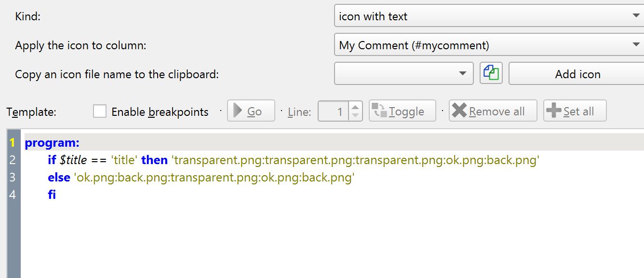This screenshot has width=644, height=278.
Task: Click the Remove all X icon
Action: point(459,111)
